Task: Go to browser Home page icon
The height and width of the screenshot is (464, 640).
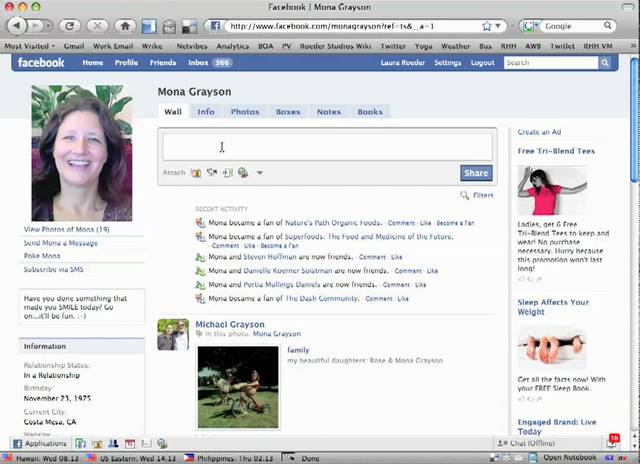Action: (125, 26)
